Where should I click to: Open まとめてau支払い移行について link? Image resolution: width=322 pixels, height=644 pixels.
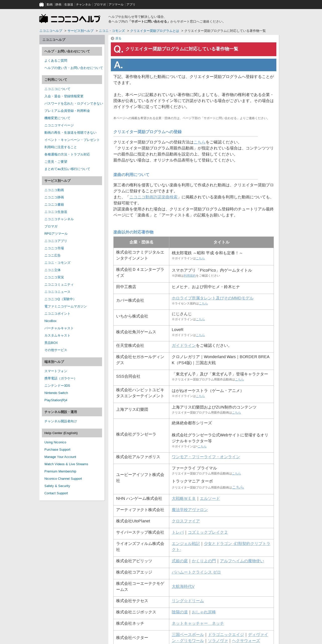point(67,169)
